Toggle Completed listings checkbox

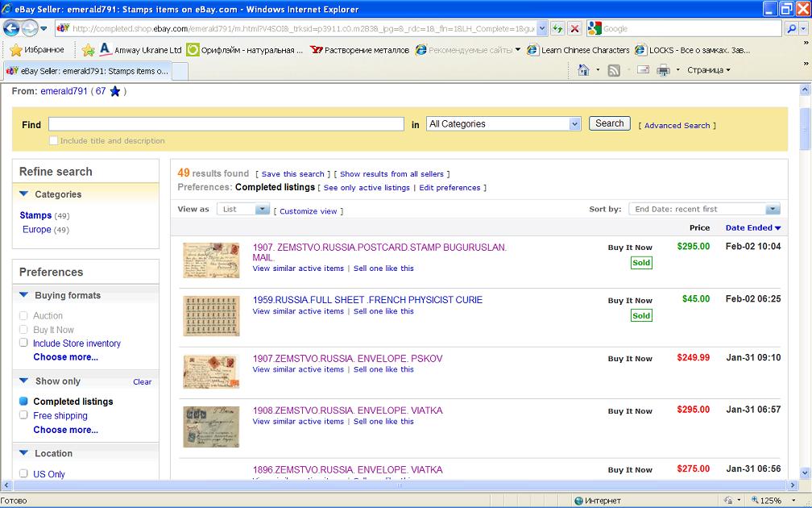coord(23,401)
